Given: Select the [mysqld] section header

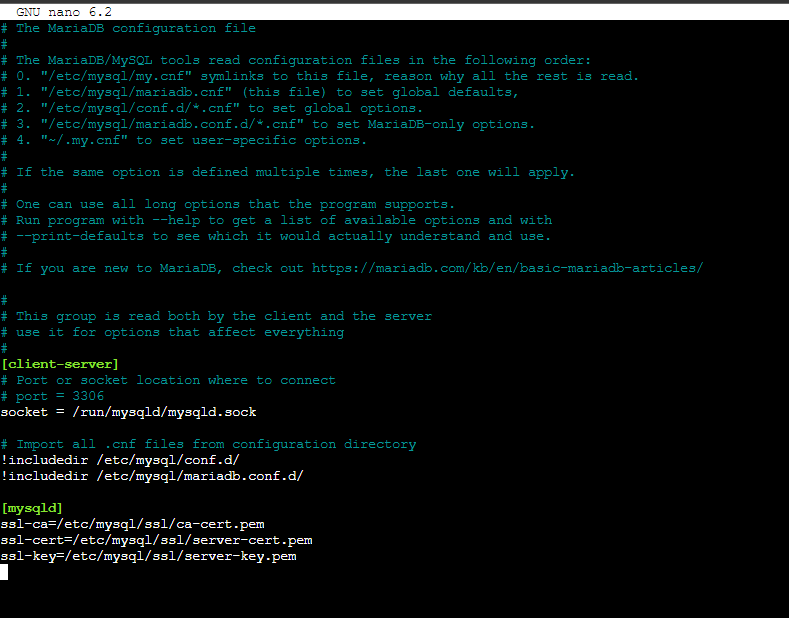Looking at the screenshot, I should click(x=32, y=508).
